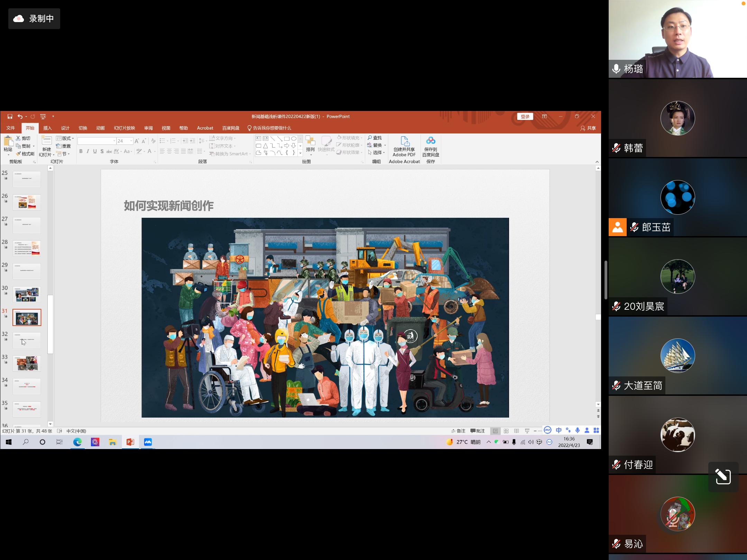
Task: Click the Reset (重置) slide icon
Action: click(x=59, y=146)
